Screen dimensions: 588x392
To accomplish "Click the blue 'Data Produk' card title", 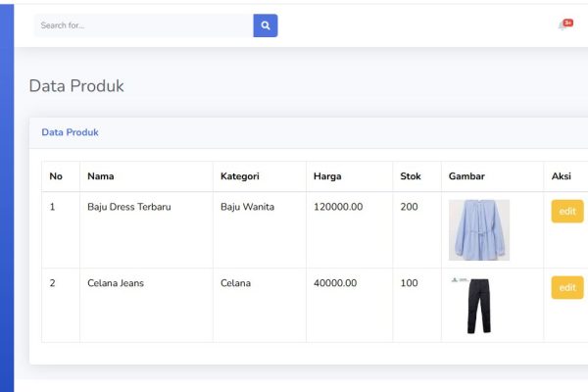I will coord(70,132).
